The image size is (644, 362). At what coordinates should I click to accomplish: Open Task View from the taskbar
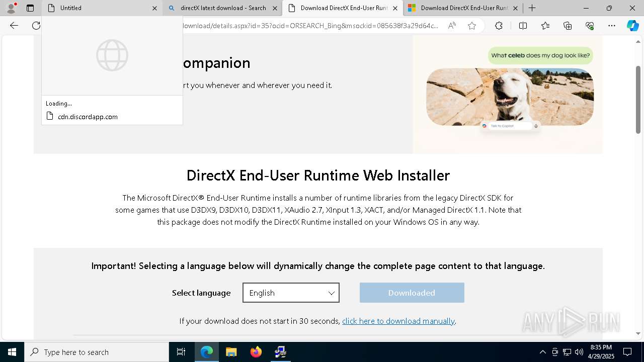[181, 352]
